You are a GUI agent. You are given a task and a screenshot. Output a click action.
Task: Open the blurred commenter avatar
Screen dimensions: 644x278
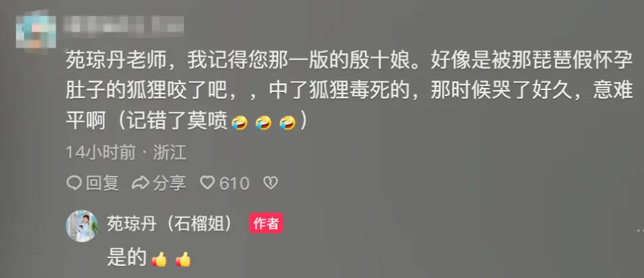point(36,29)
